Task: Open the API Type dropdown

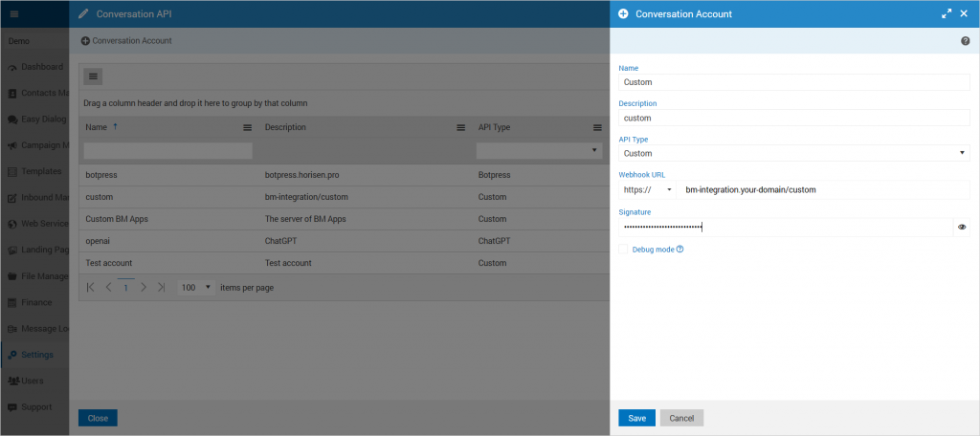Action: pyautogui.click(x=793, y=153)
